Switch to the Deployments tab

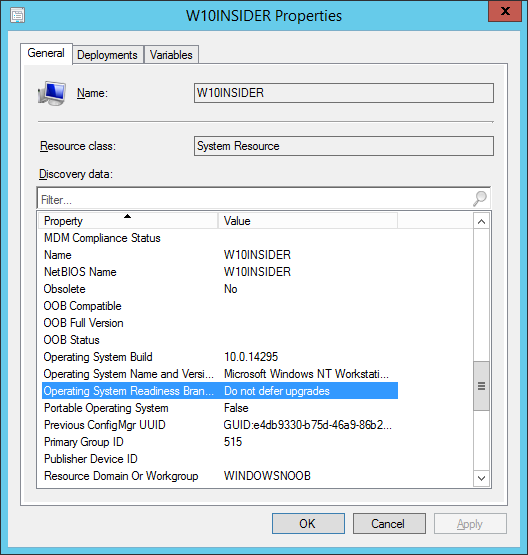107,55
